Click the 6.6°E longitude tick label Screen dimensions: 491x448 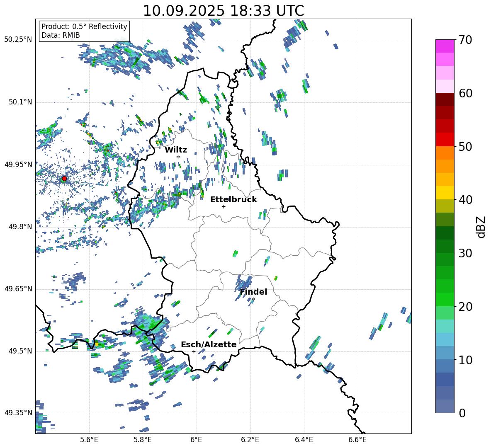pyautogui.click(x=357, y=440)
